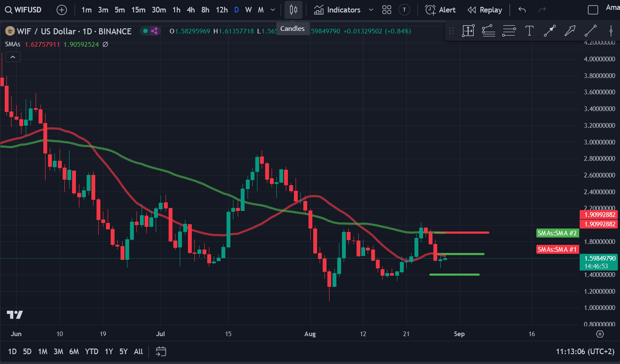Create a new Alert
This screenshot has width=620, height=364.
point(440,10)
